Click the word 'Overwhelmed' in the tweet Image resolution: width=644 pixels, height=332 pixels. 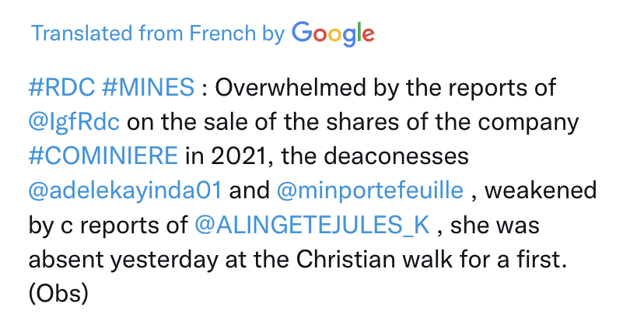(x=290, y=87)
